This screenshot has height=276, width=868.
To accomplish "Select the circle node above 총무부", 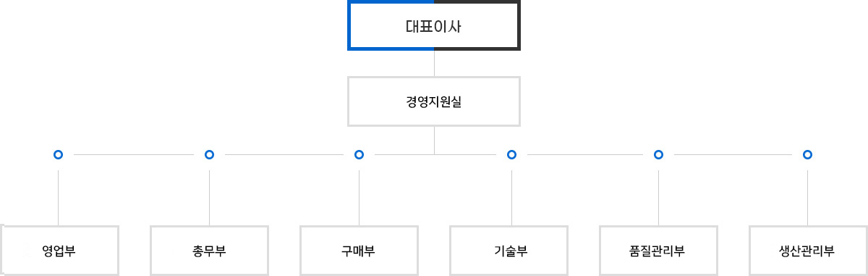I will (x=209, y=154).
